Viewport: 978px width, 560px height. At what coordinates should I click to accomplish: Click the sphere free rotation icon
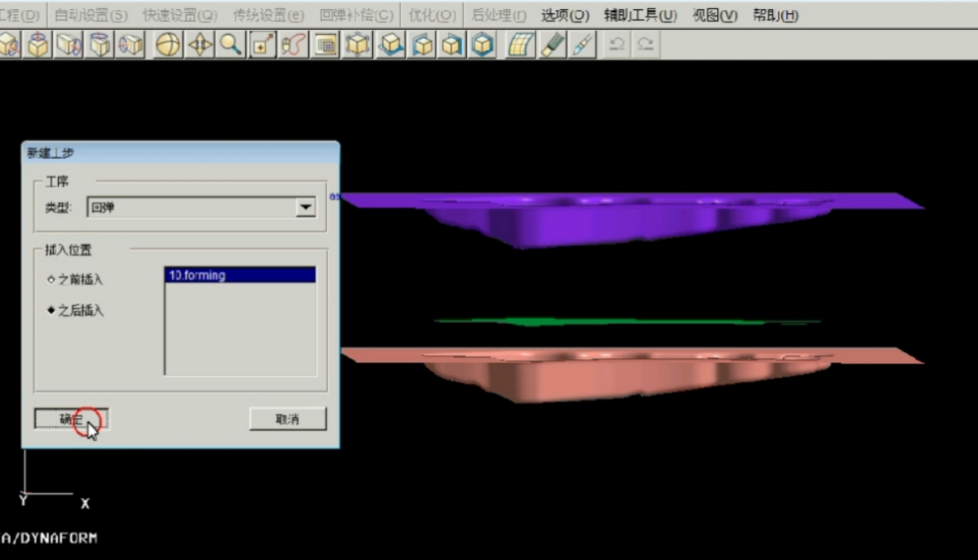click(x=168, y=45)
